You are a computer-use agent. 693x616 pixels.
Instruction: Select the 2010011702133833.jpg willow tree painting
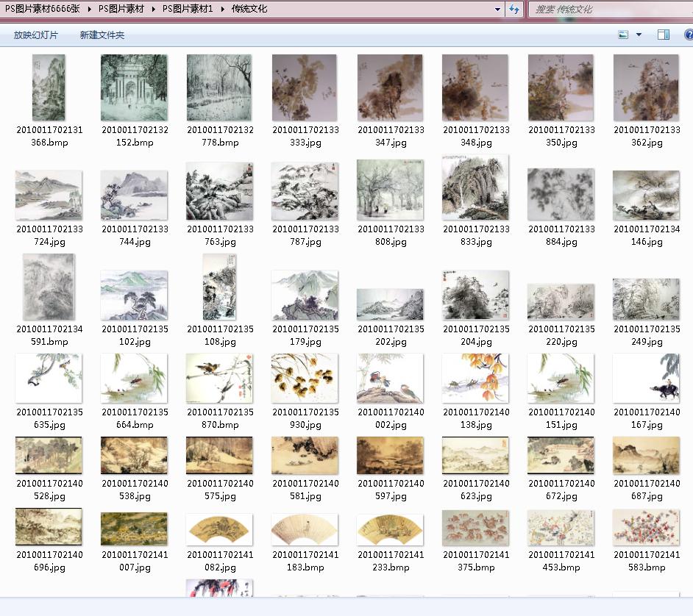pyautogui.click(x=475, y=188)
